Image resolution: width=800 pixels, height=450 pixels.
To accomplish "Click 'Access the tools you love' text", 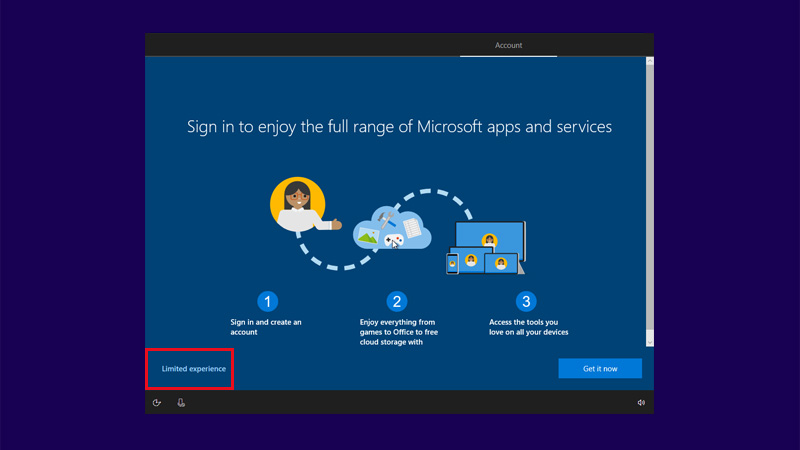I will pos(528,327).
